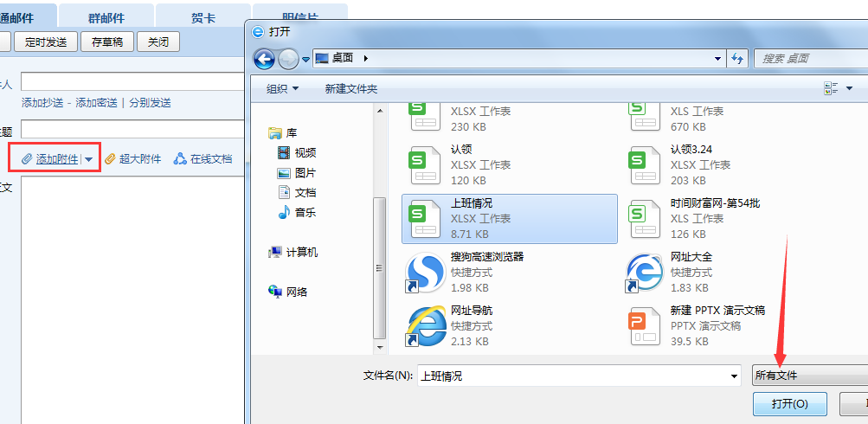This screenshot has height=424, width=868.
Task: Select 搜狗高速浏览器 shortcut icon
Action: point(425,273)
